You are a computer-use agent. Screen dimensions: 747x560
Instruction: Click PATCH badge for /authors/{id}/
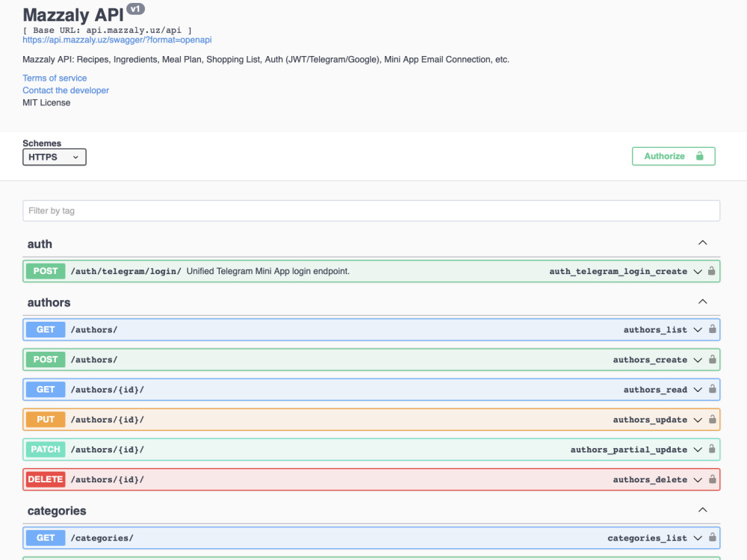(46, 449)
